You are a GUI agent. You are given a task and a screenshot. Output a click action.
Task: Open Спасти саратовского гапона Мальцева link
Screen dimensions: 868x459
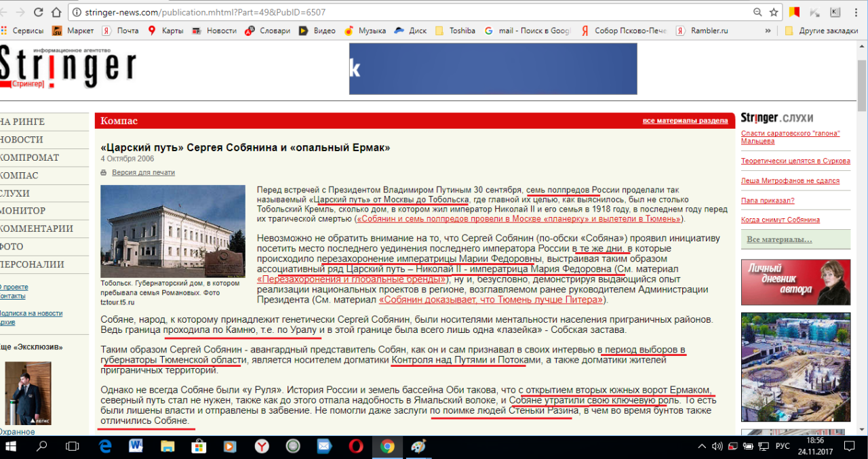791,137
